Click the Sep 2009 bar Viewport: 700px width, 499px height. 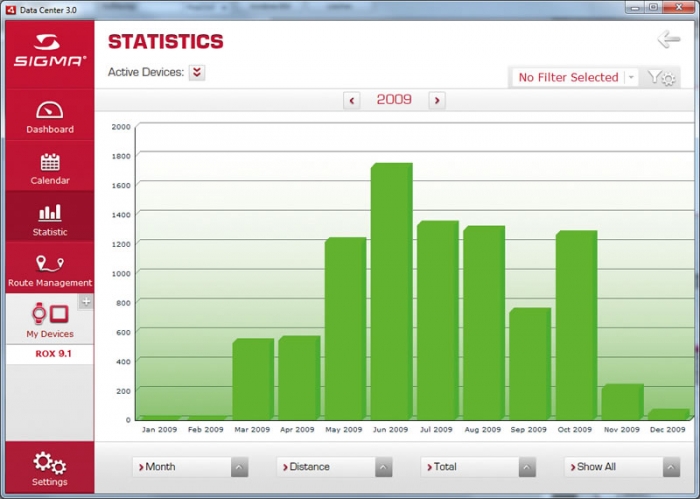530,364
